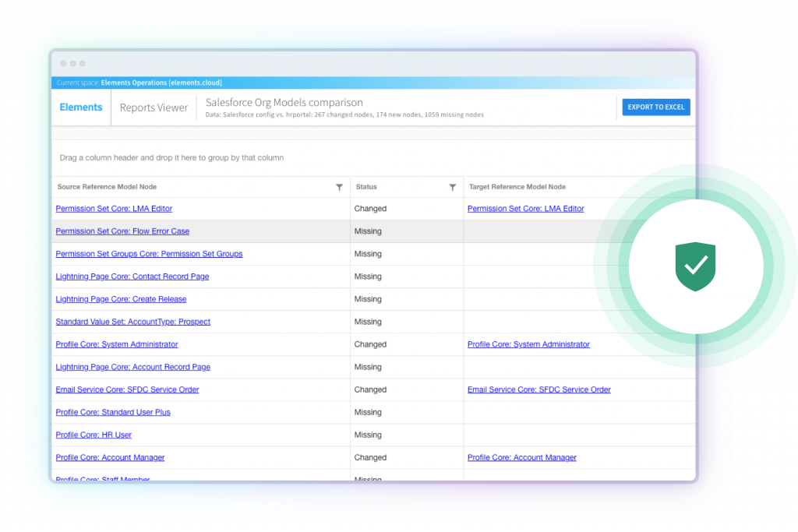Switch to the Reports Viewer tab
This screenshot has height=532, width=798.
tap(154, 108)
